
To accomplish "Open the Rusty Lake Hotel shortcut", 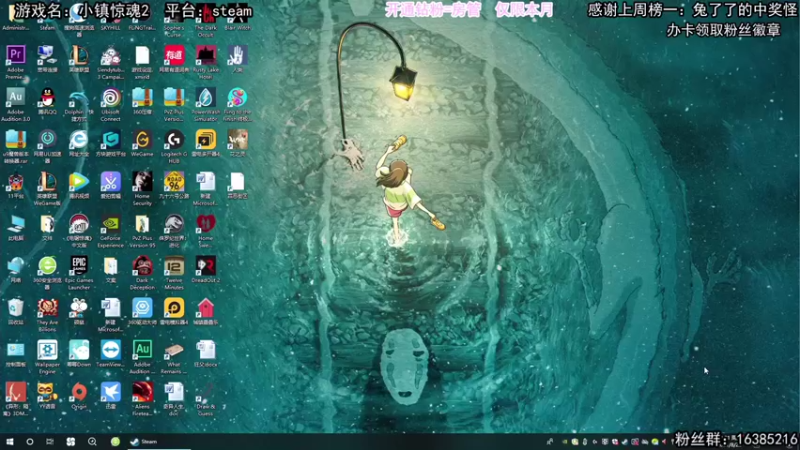I will pos(206,55).
